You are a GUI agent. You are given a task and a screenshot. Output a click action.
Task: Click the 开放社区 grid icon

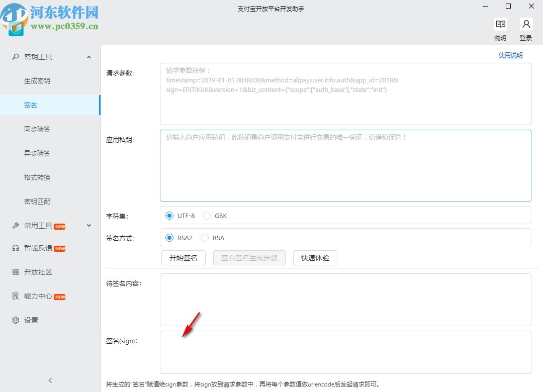(x=16, y=272)
